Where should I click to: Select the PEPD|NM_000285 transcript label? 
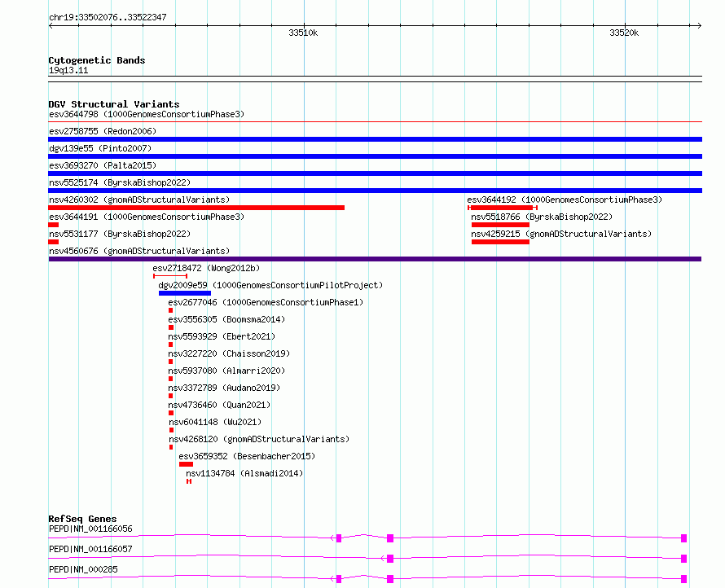pyautogui.click(x=83, y=569)
